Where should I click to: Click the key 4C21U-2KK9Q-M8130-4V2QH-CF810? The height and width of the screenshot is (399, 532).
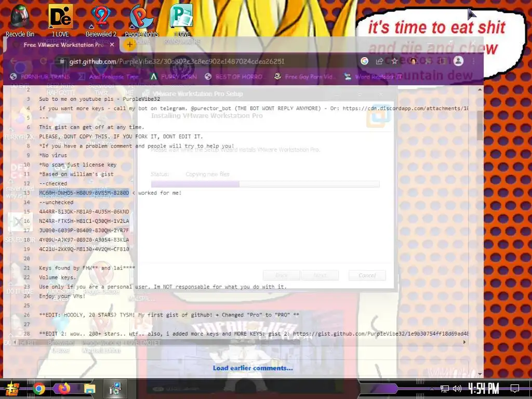(x=84, y=249)
